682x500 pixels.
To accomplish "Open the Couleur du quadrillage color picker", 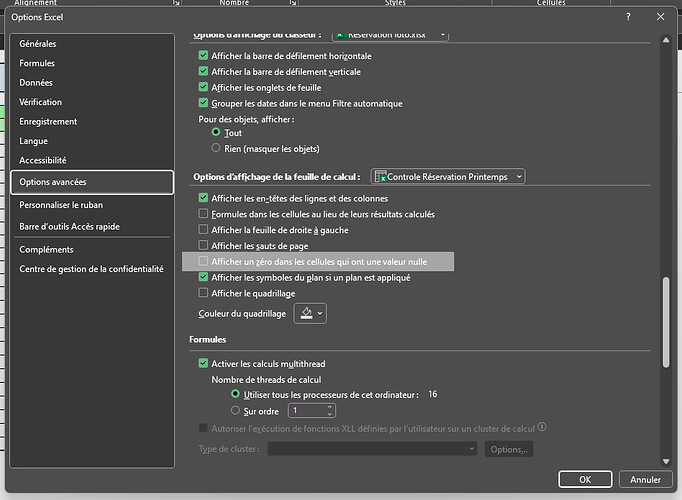I will click(x=311, y=313).
